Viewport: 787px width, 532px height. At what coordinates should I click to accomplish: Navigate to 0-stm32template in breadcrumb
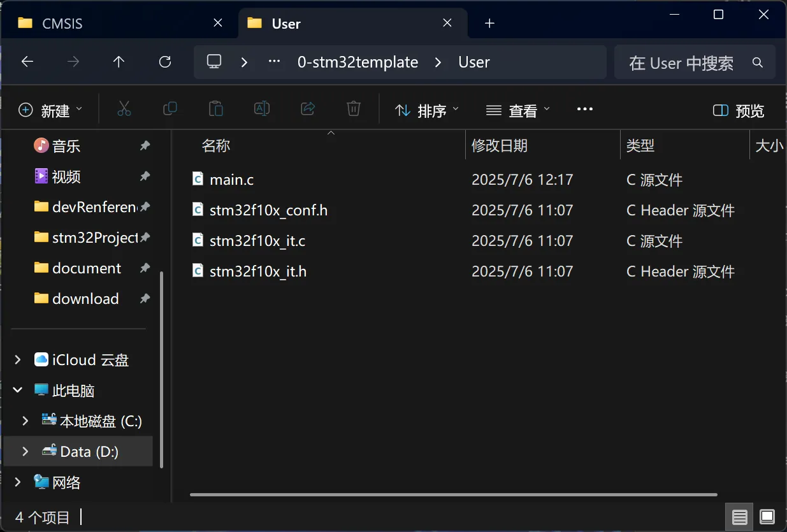[x=358, y=62]
